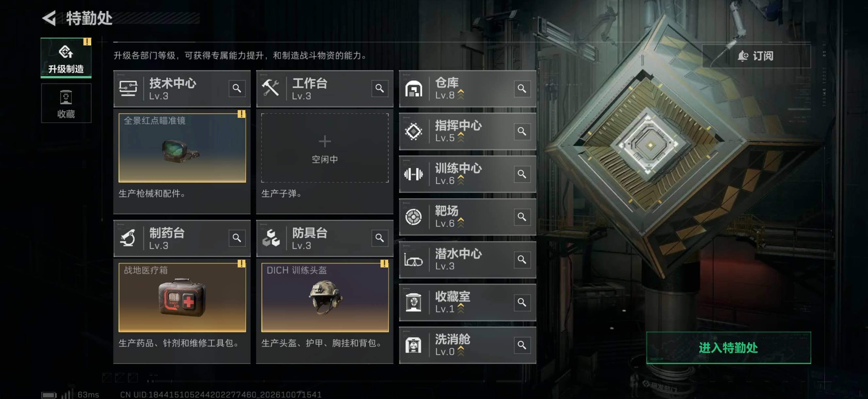Open the magnifier for 仓库
Image resolution: width=868 pixels, height=399 pixels.
click(522, 88)
